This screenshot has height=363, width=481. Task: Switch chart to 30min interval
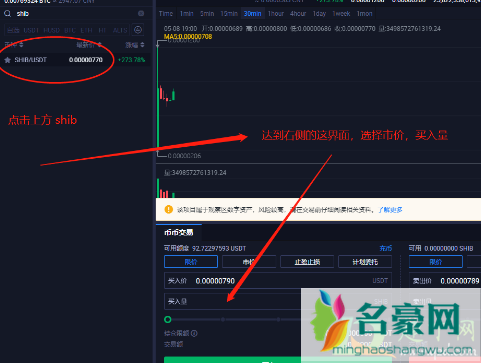(252, 14)
